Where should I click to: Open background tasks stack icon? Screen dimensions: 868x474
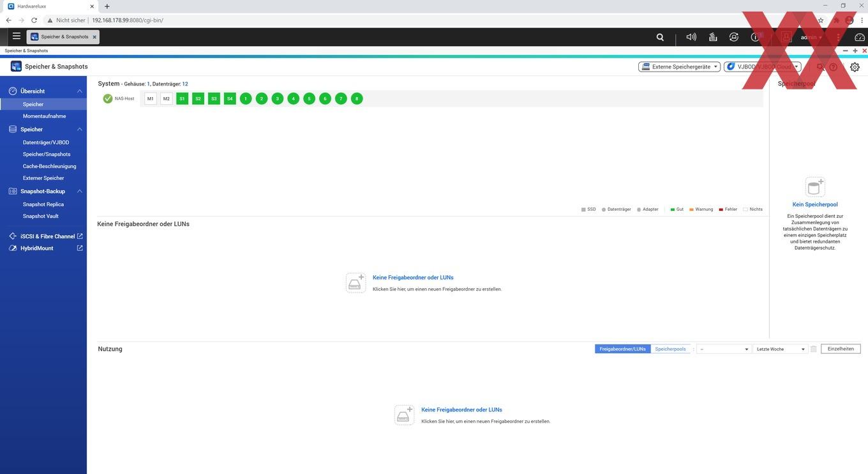coord(713,37)
